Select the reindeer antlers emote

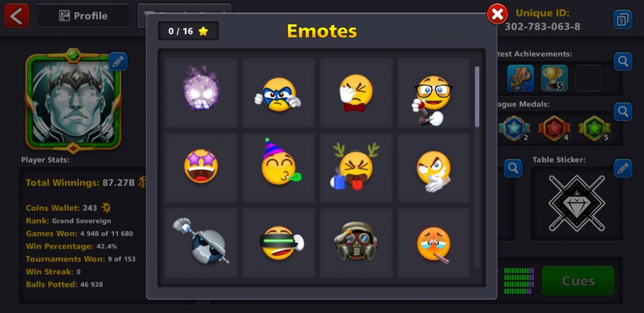[356, 167]
